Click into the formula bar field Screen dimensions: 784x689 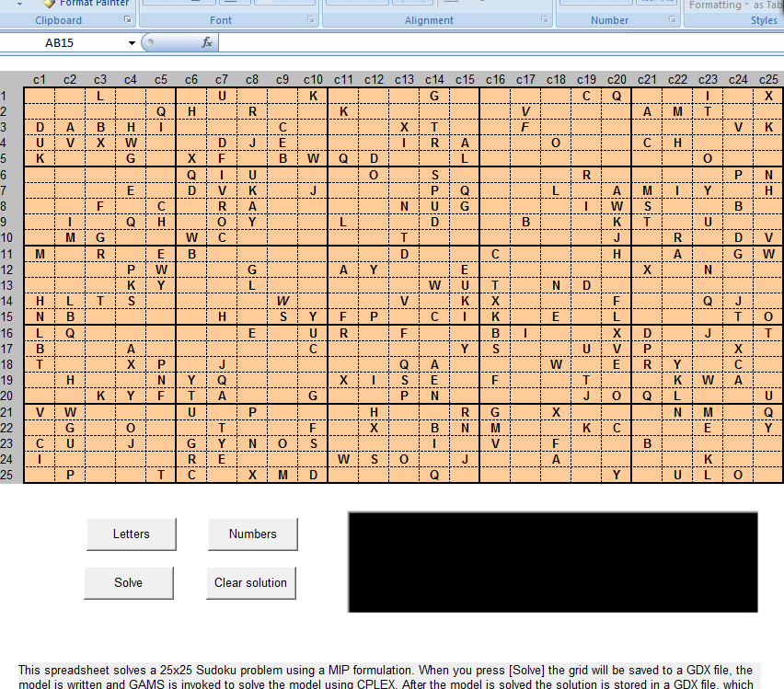click(497, 42)
